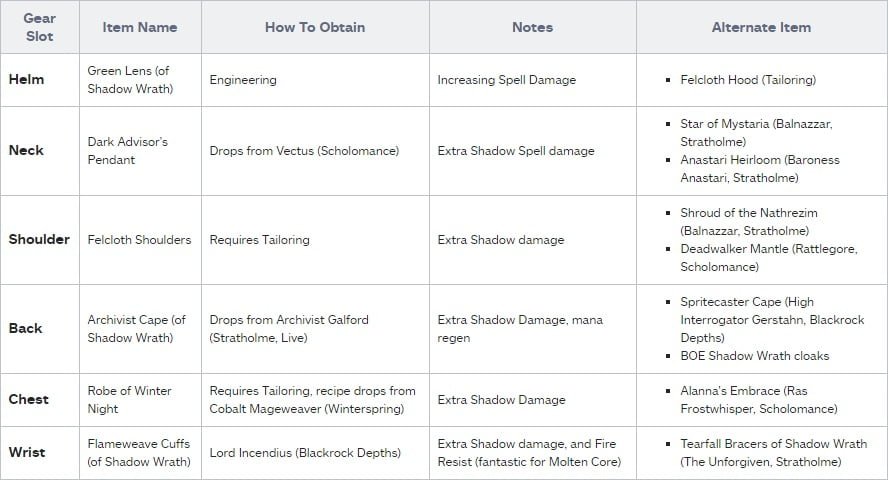Select Deadwalker Mantle alternate item
The width and height of the screenshot is (888, 480).
(x=768, y=258)
